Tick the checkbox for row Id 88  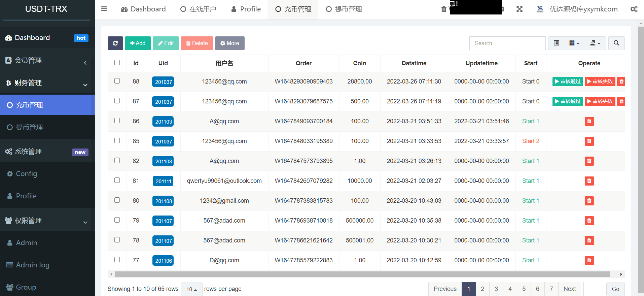[x=117, y=81]
